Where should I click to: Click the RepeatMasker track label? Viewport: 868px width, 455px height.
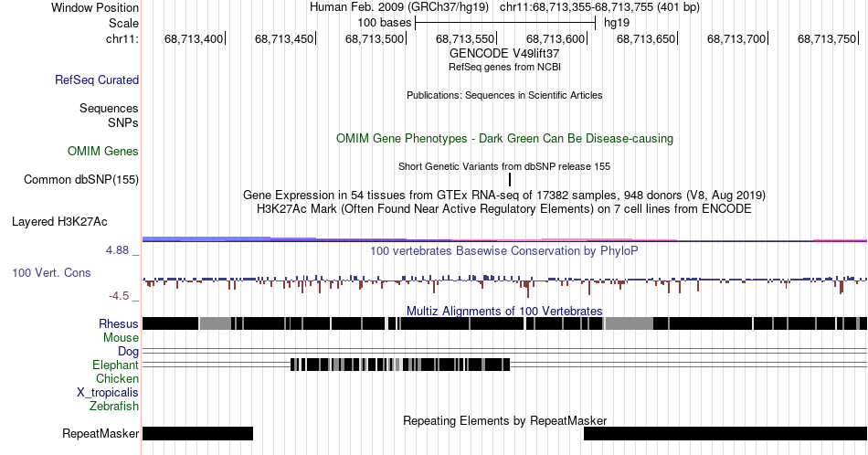point(101,433)
